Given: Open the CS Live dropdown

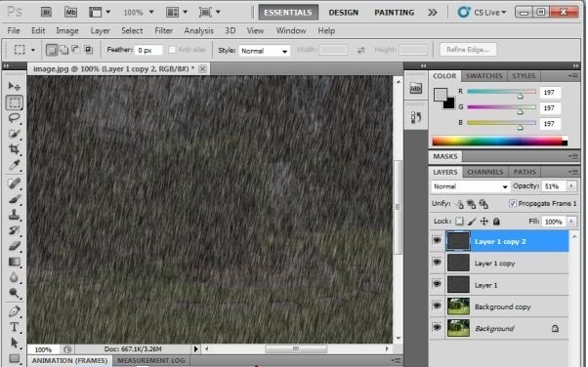Looking at the screenshot, I should pos(483,13).
